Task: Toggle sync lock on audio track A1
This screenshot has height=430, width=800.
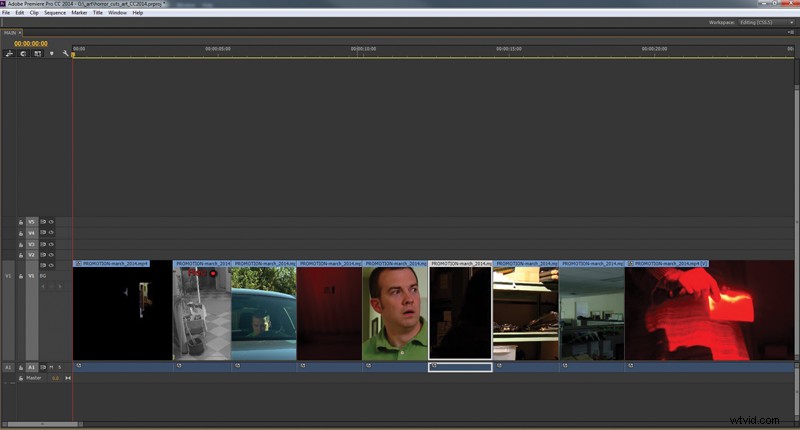Action: [43, 367]
